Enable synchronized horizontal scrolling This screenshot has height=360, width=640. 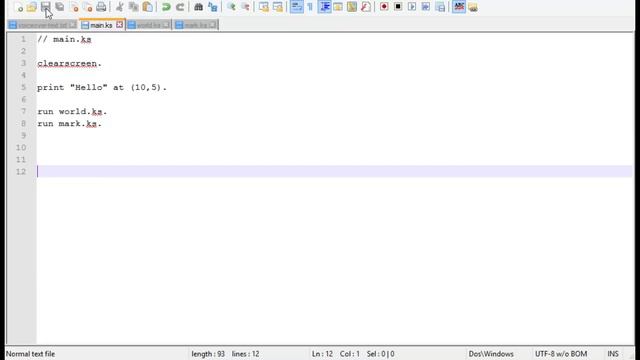click(278, 7)
